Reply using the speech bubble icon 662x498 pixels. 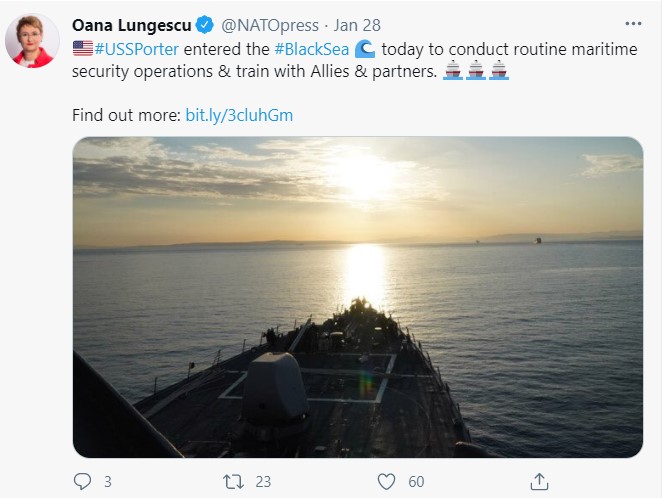coord(82,481)
